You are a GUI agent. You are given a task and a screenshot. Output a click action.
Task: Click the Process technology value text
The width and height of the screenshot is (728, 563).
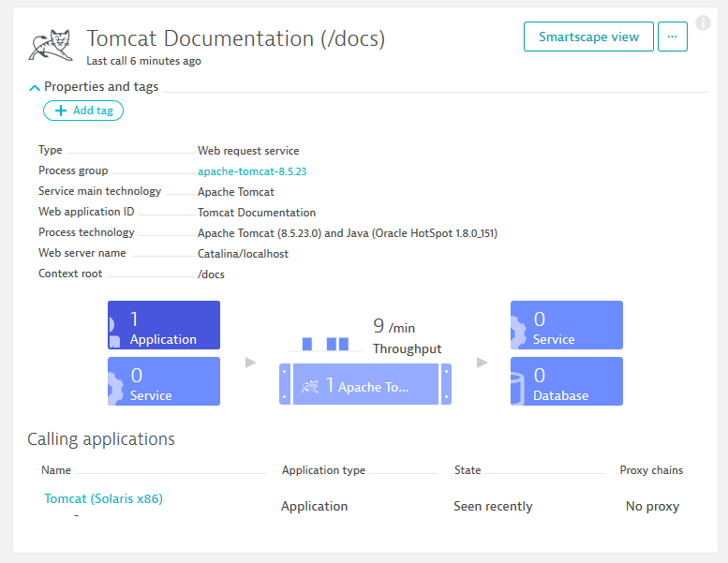348,233
